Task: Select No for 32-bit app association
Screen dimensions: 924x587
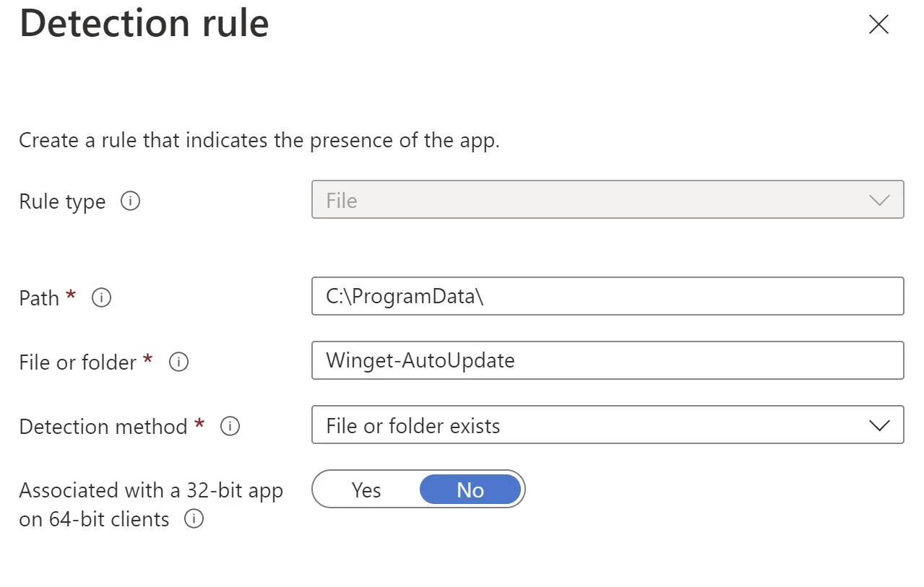Action: [470, 490]
